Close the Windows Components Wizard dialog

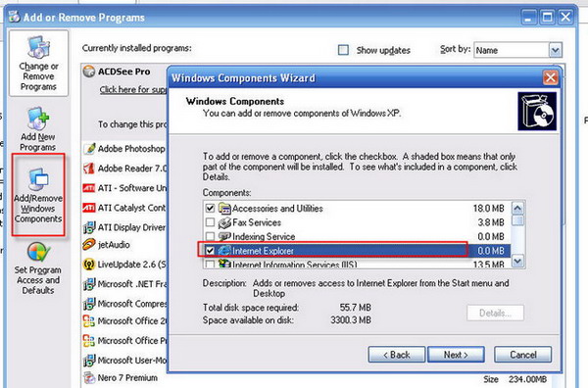point(551,78)
